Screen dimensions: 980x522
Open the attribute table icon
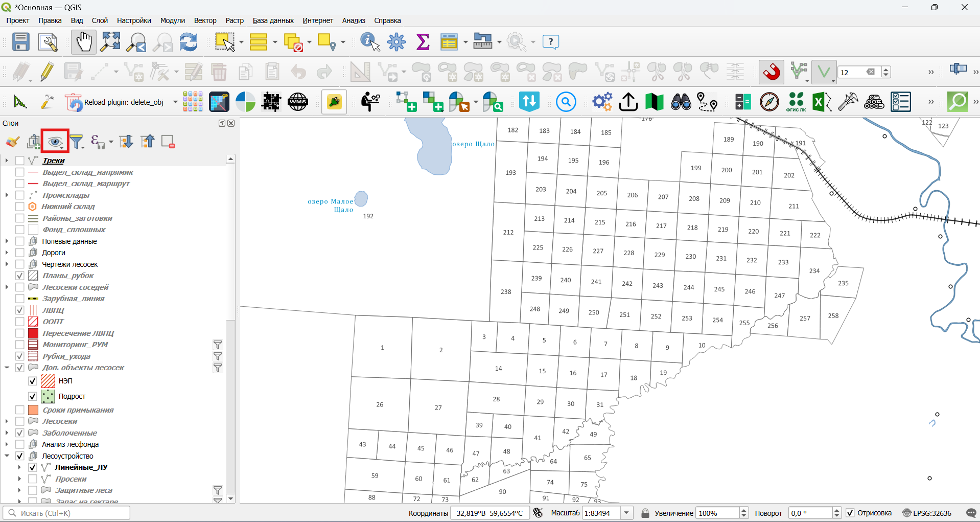[x=449, y=42]
